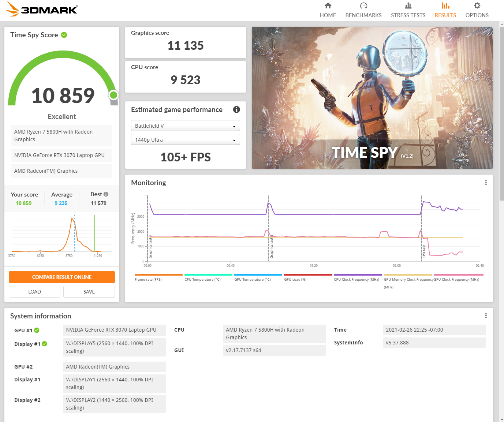Toggle Frame rate (FPS) legend swatch

point(158,275)
